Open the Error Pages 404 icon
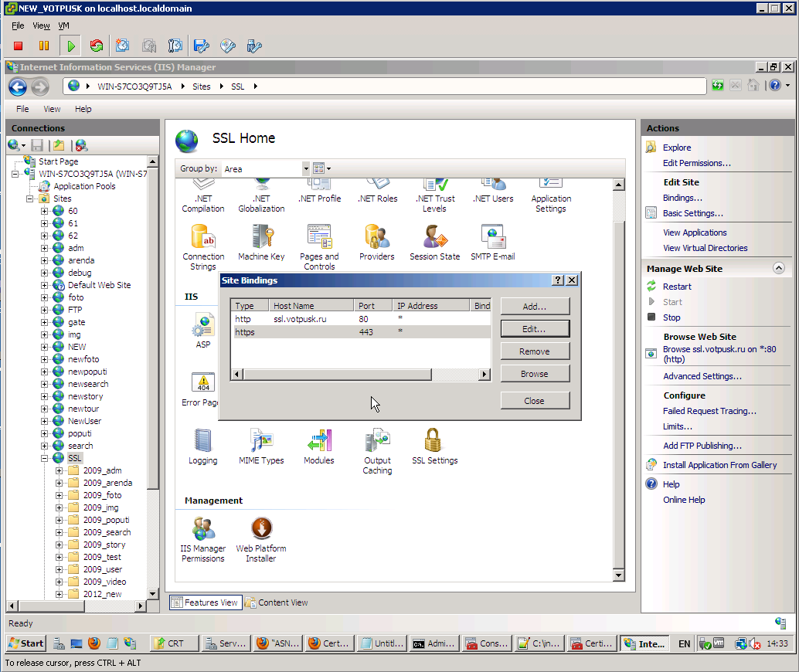The height and width of the screenshot is (672, 799). pyautogui.click(x=202, y=382)
